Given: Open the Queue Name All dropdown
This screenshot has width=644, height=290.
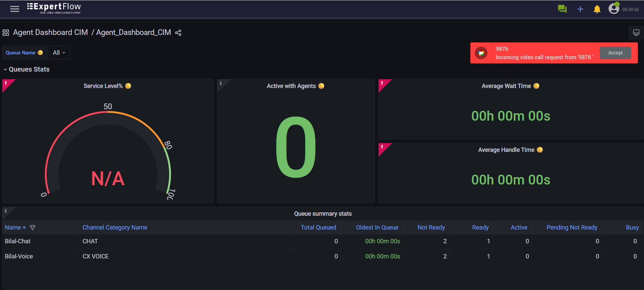Looking at the screenshot, I should click(59, 53).
